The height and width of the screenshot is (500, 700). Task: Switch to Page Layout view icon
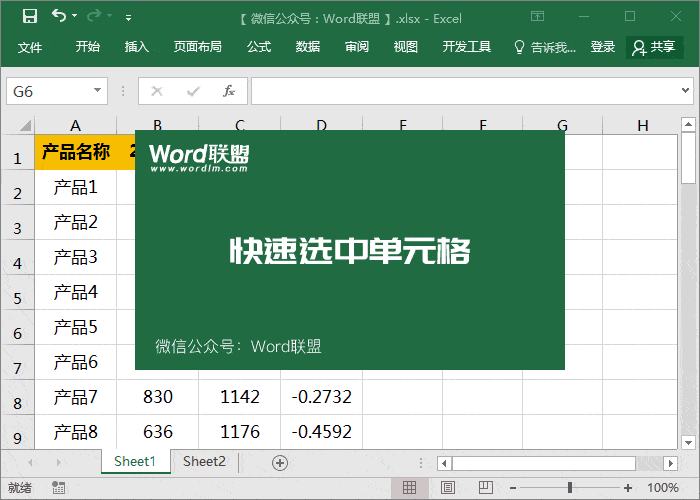pos(448,488)
